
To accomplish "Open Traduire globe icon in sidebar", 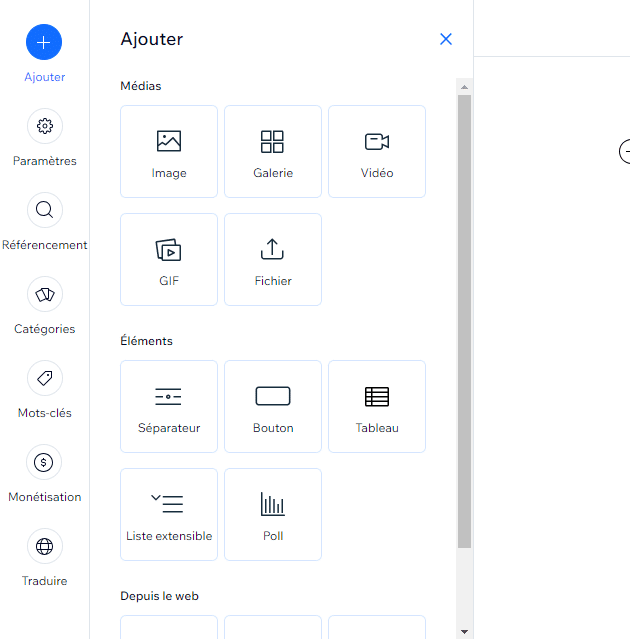I will 44,546.
